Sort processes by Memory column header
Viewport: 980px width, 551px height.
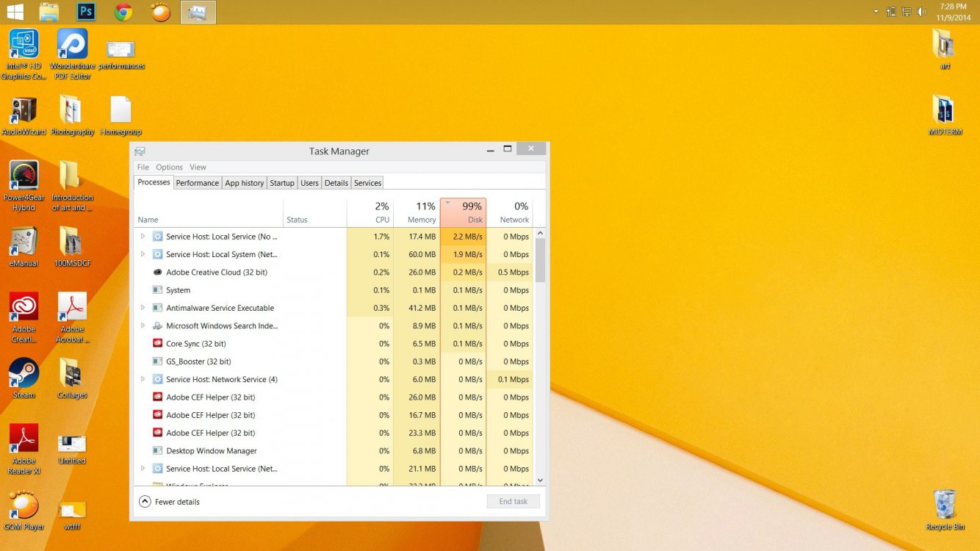tap(417, 212)
